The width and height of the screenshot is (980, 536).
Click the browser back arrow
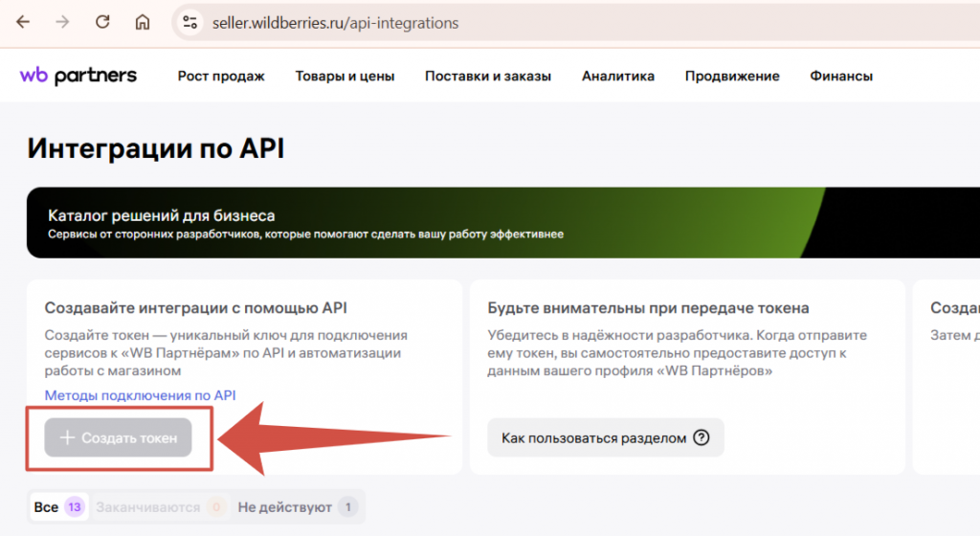click(x=23, y=22)
